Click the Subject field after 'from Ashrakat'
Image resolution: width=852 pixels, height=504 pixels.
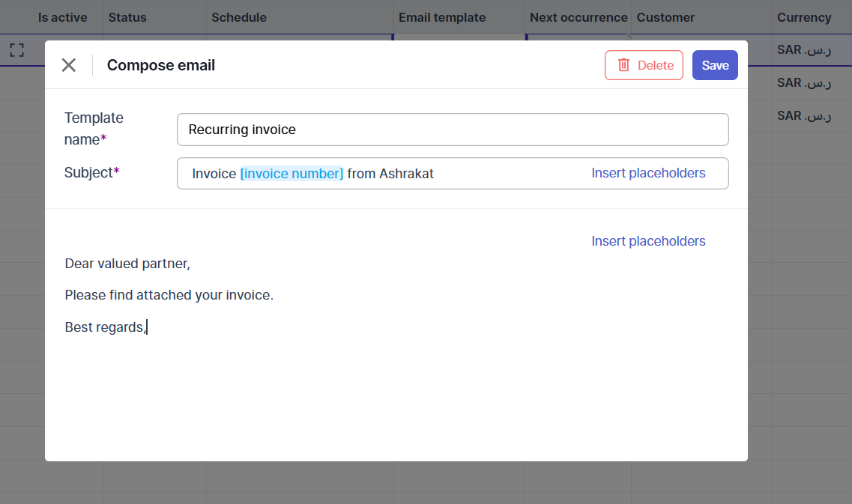pyautogui.click(x=510, y=174)
